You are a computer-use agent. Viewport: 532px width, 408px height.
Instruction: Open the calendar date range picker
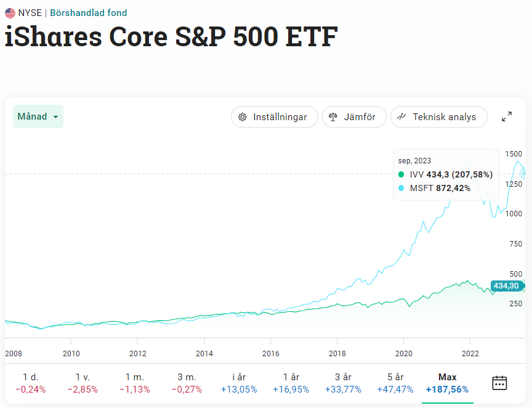(x=499, y=383)
